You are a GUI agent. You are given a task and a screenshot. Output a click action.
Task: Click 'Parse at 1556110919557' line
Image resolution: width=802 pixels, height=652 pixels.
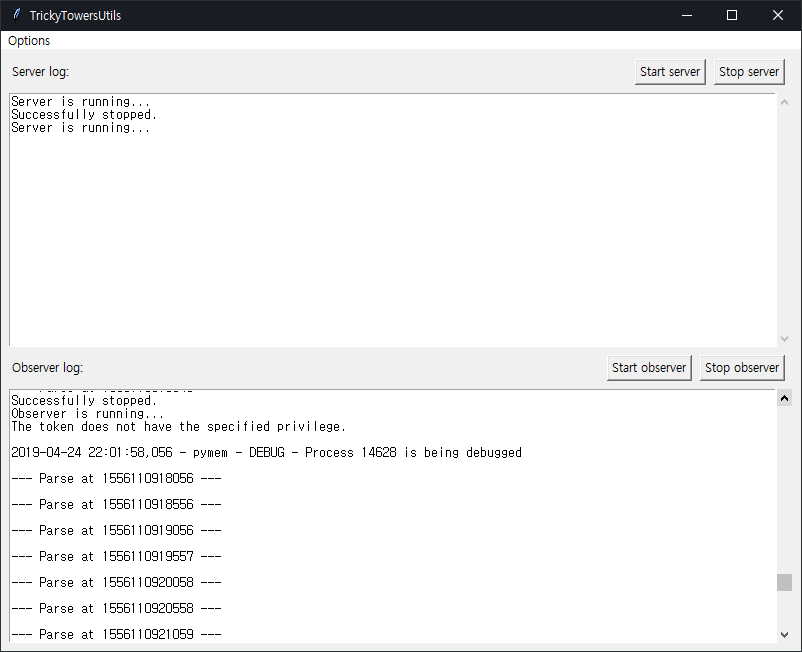click(x=116, y=556)
